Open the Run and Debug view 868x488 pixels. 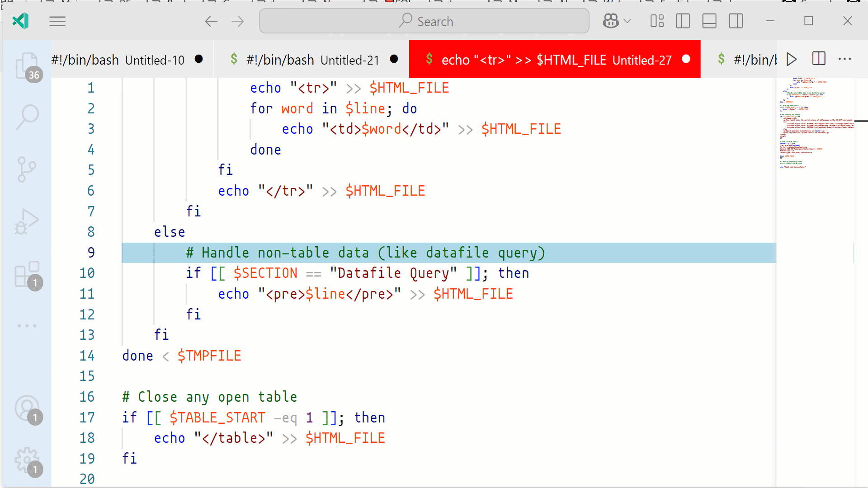27,221
